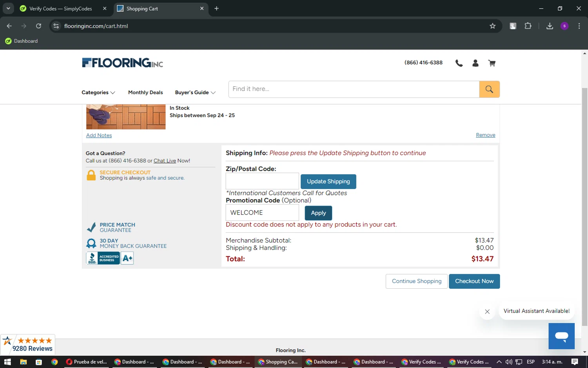Open the browser extensions puzzle icon
Viewport: 588px width, 368px height.
[x=528, y=26]
